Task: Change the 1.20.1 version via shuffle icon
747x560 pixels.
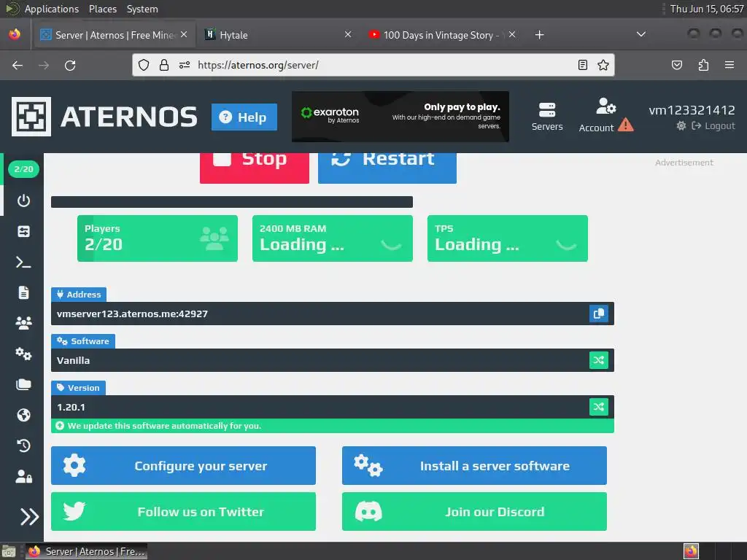Action: click(x=599, y=407)
